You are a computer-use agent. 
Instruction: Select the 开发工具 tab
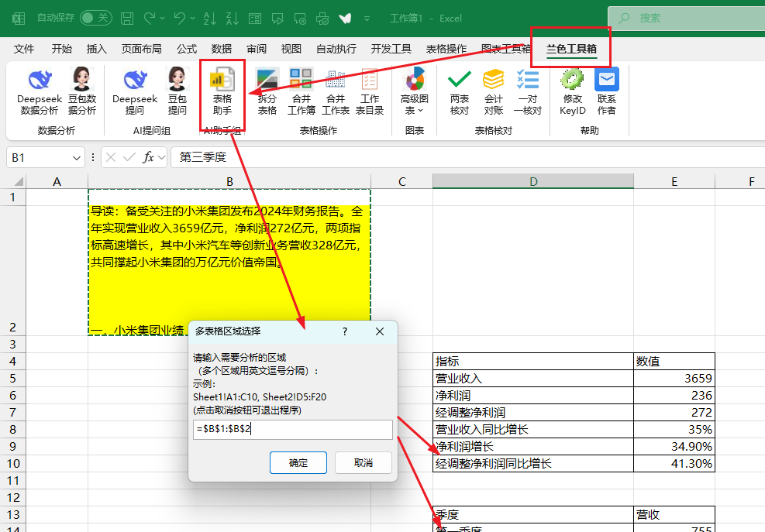[x=391, y=49]
